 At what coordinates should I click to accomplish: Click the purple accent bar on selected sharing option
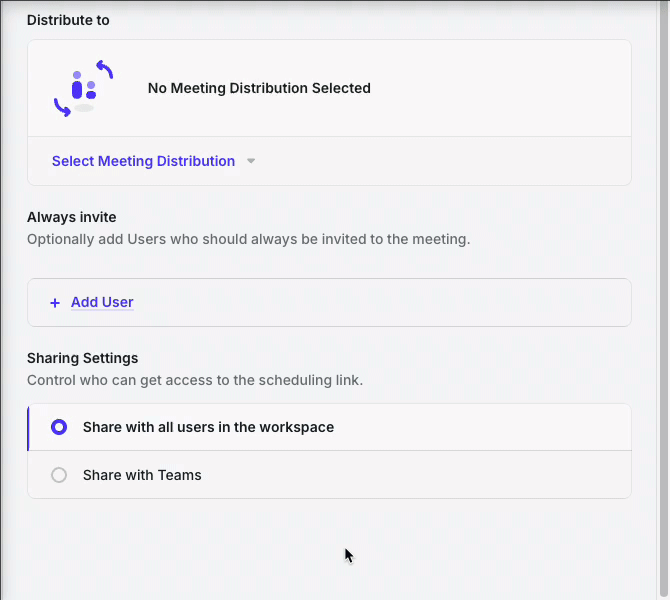[28, 427]
